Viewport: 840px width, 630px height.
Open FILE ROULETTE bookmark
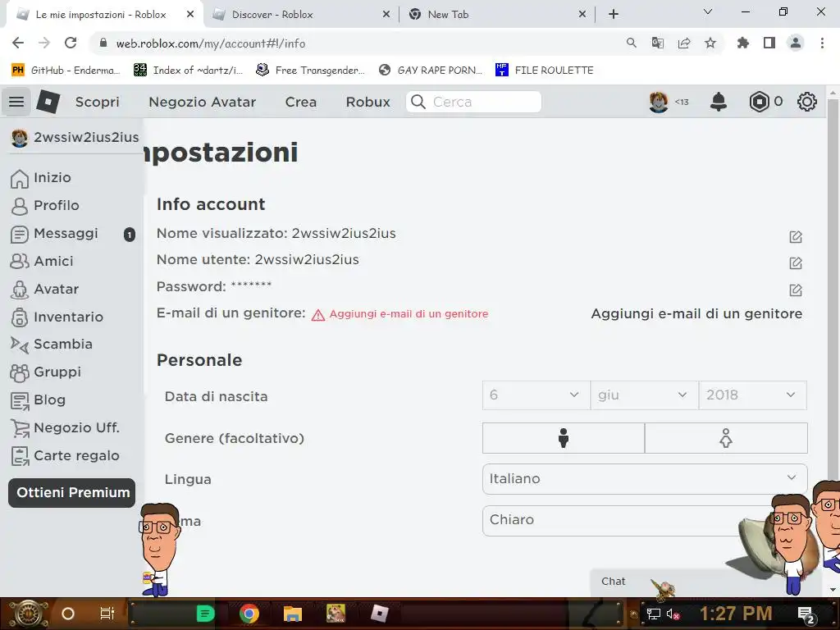tap(545, 71)
